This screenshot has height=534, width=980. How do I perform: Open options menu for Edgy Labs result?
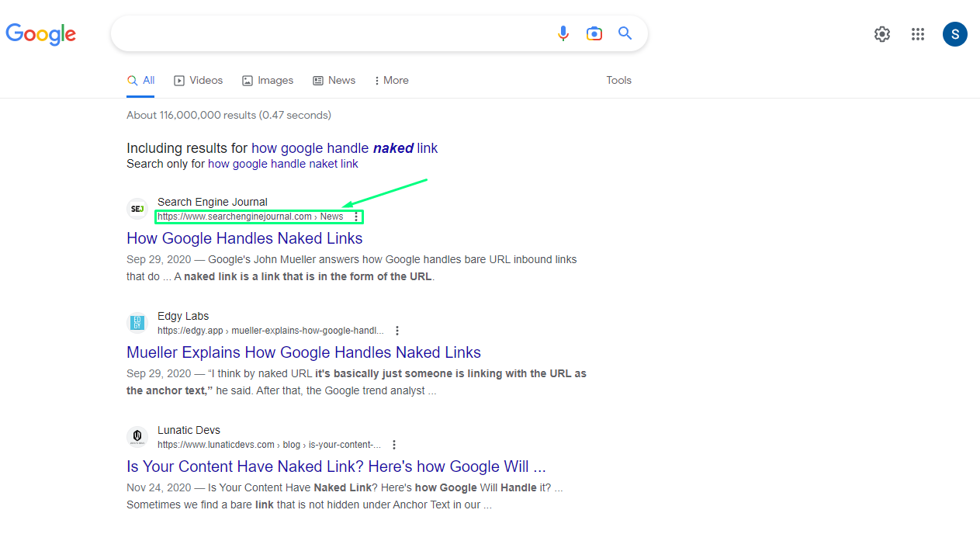(x=397, y=331)
